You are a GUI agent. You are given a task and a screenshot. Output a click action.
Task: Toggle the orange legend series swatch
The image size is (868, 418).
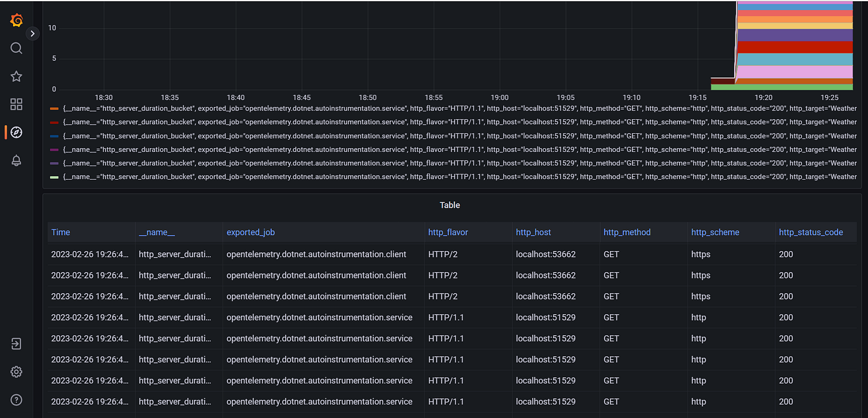click(x=54, y=109)
